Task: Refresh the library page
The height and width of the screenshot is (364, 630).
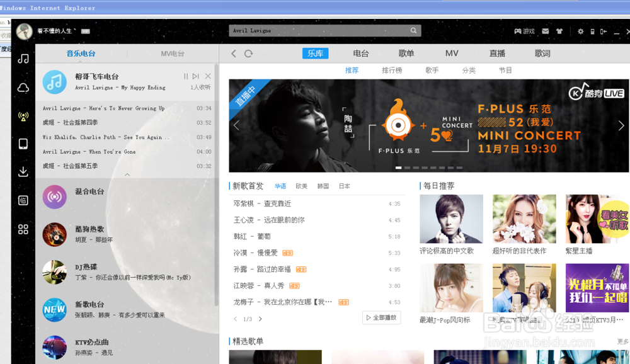Action: point(248,54)
